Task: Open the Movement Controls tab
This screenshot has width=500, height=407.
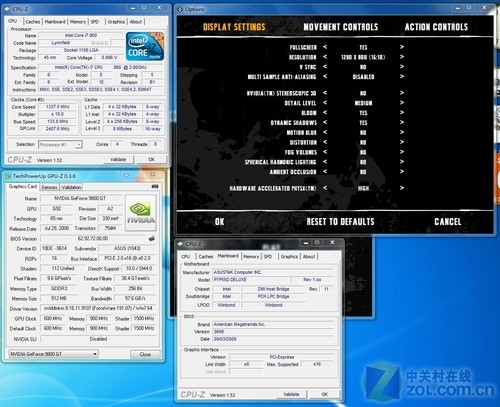Action: (341, 27)
